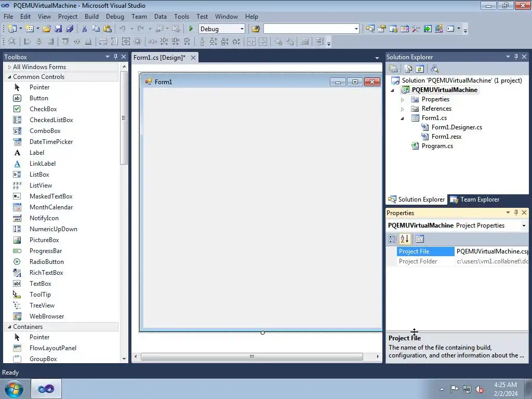This screenshot has height=399, width=532.
Task: Open the Find combo box dropdown arrow
Action: point(356,29)
